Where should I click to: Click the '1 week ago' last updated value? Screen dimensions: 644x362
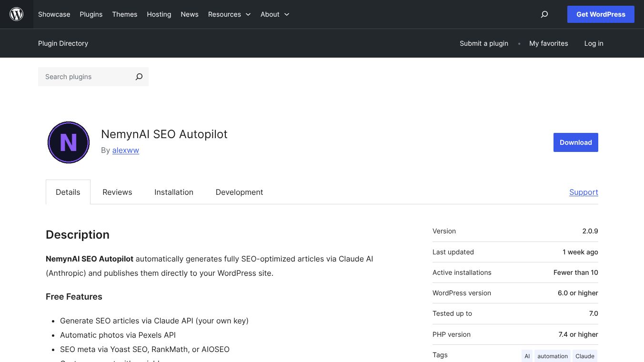[x=580, y=252]
